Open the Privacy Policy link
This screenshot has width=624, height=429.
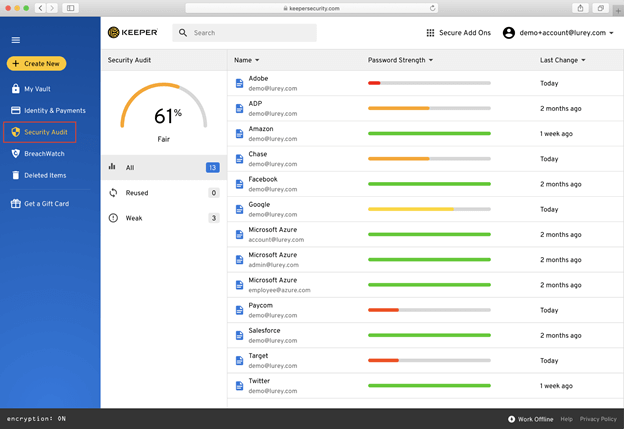(x=598, y=419)
